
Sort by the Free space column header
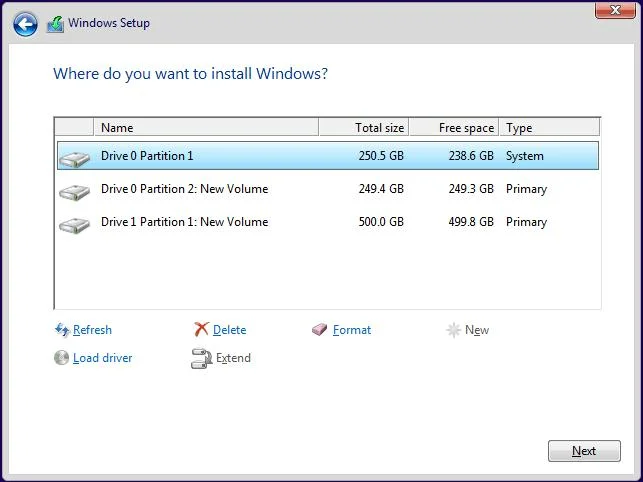click(x=454, y=127)
